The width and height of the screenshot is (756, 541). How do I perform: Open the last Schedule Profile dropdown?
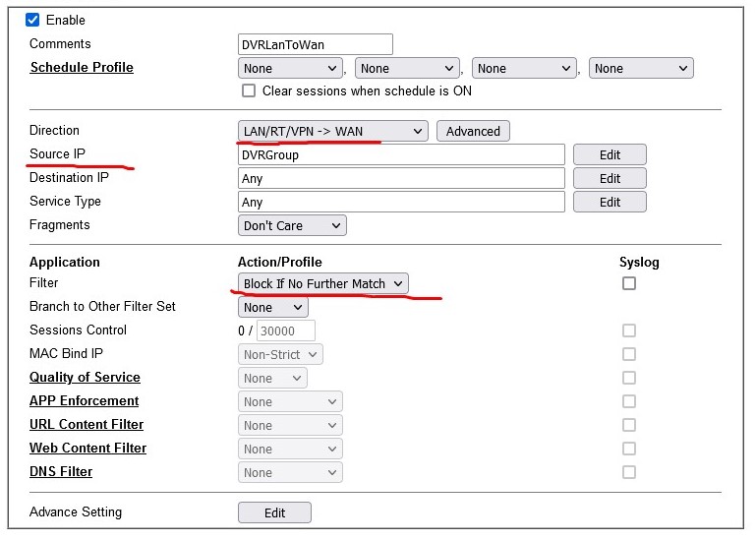(643, 69)
